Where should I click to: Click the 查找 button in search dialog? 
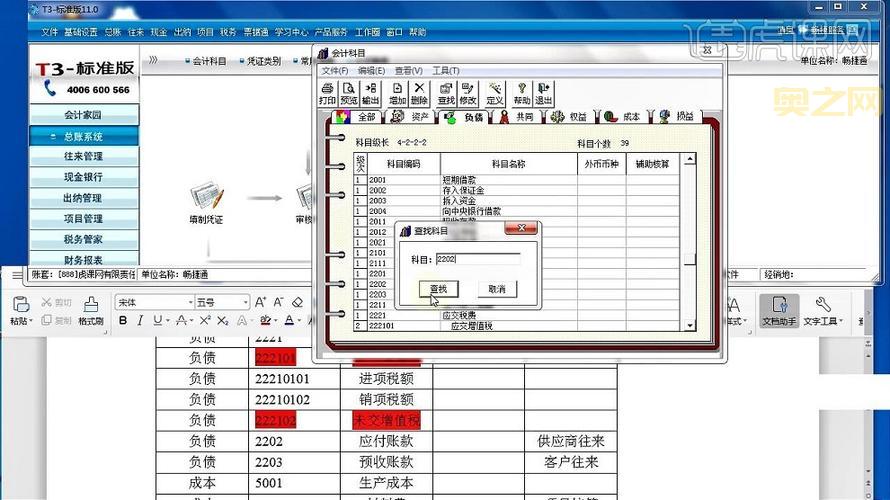point(438,289)
